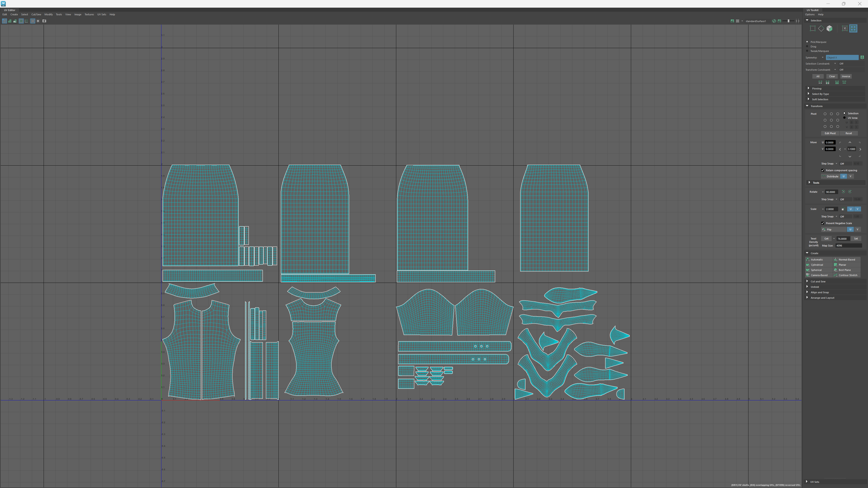Expand the Cut and Sew section
Image resolution: width=868 pixels, height=488 pixels.
click(835, 281)
